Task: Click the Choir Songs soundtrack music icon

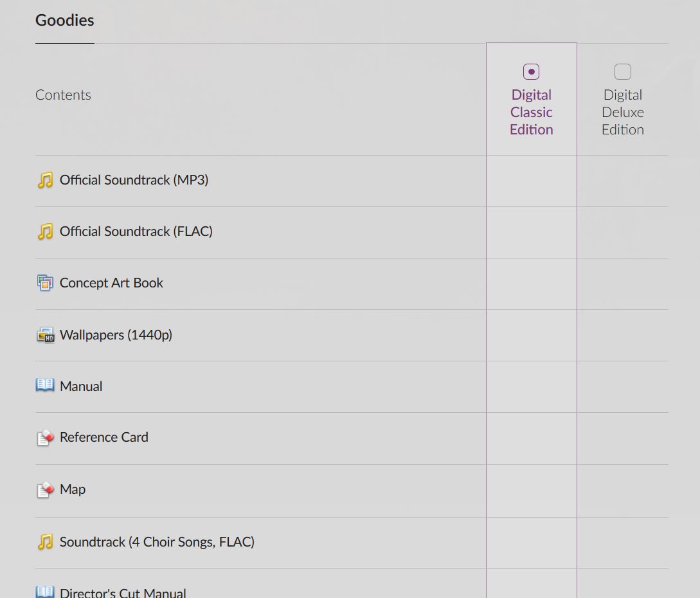Action: [45, 542]
